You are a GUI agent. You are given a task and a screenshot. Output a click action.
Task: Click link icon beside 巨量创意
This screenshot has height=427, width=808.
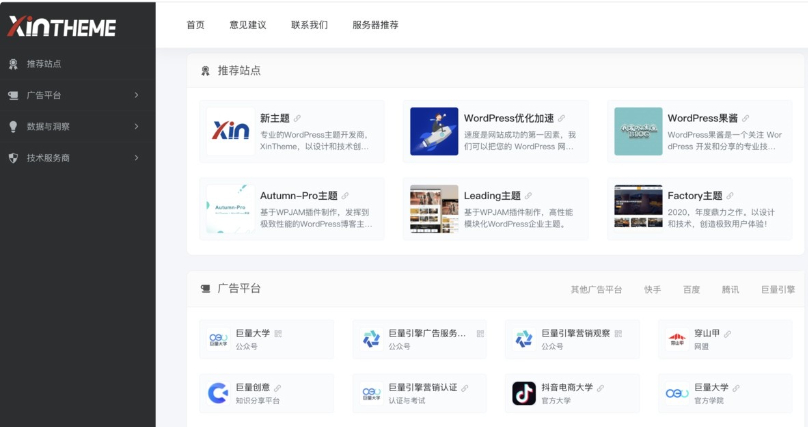[x=277, y=388]
